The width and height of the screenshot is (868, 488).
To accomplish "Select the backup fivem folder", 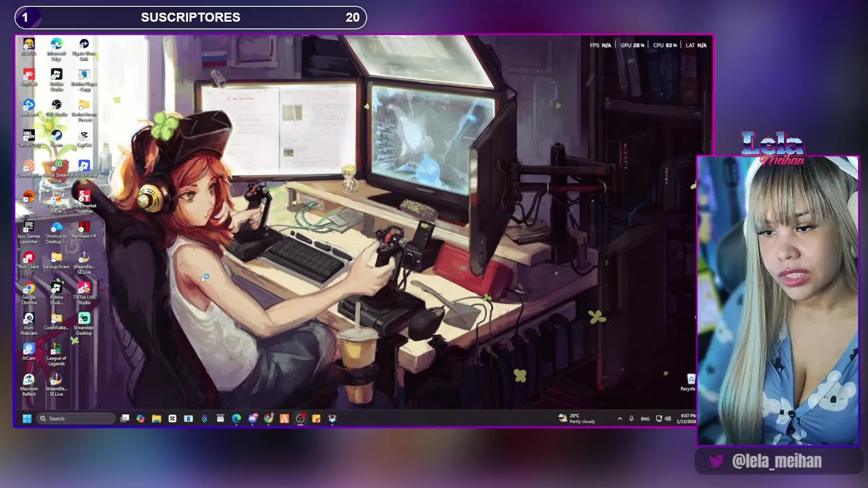I will [x=56, y=260].
